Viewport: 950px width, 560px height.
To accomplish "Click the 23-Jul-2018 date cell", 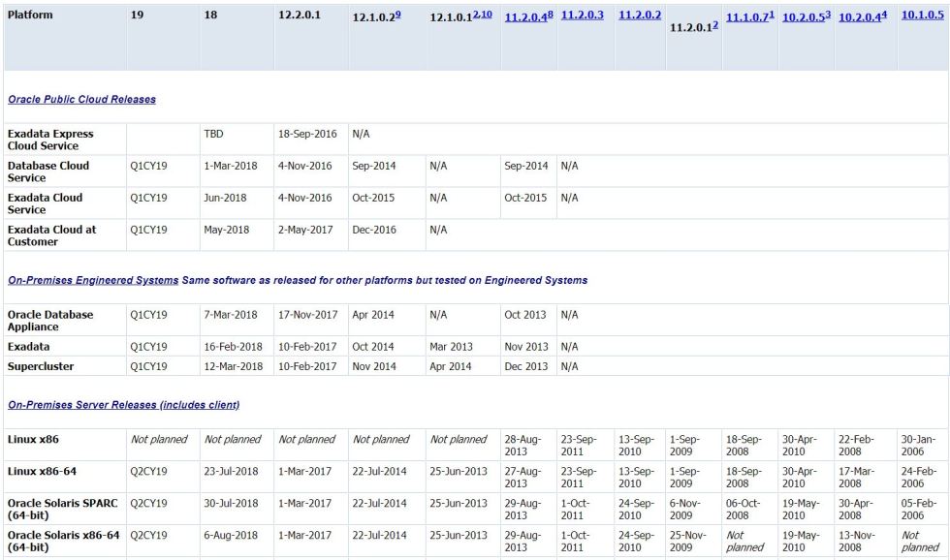I will (x=232, y=472).
